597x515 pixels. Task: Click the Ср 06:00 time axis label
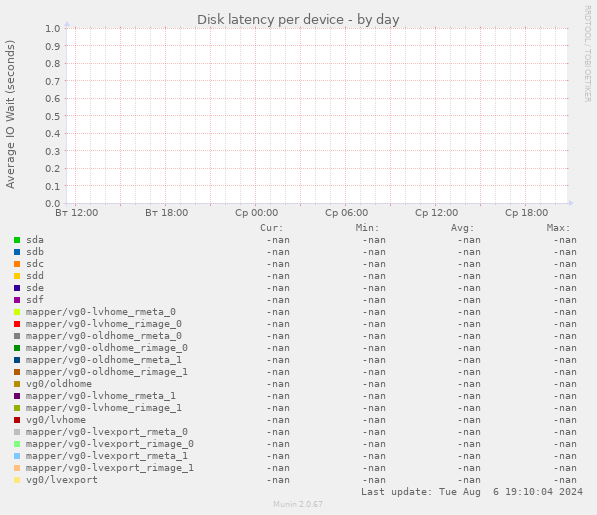(x=346, y=213)
